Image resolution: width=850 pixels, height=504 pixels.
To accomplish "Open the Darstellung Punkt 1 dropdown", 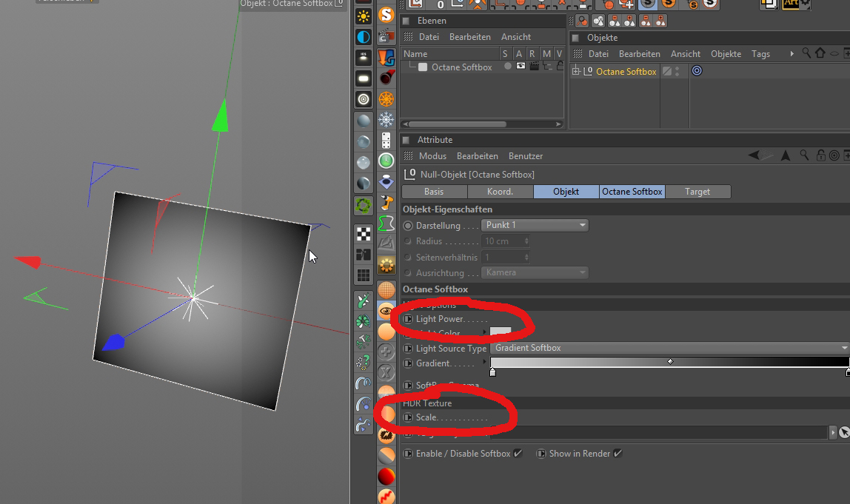I will coord(535,225).
